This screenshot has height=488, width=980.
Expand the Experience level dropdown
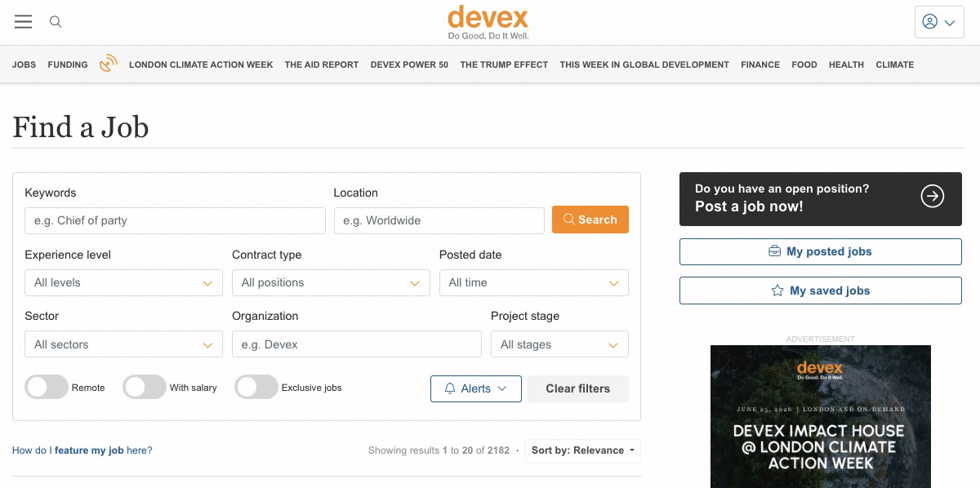coord(123,282)
